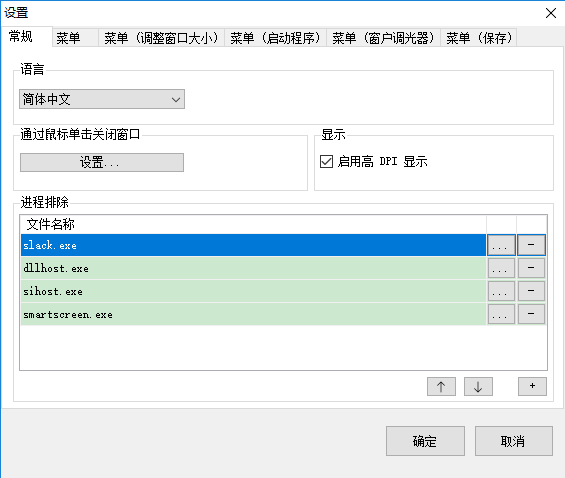Open the 菜单 (调整窗口大小) tab
The height and width of the screenshot is (478, 565).
click(x=161, y=38)
